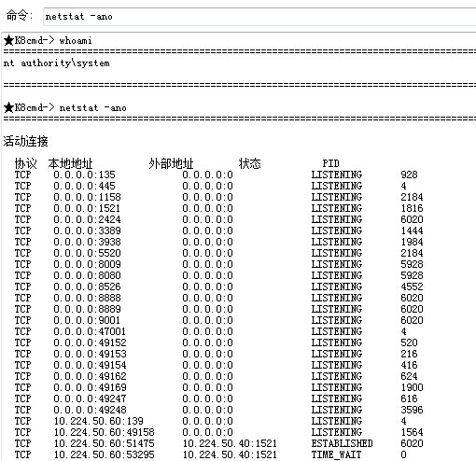Click the local address 10.224.50.60:53295
Viewport: 476px width, 461px height.
(x=105, y=454)
